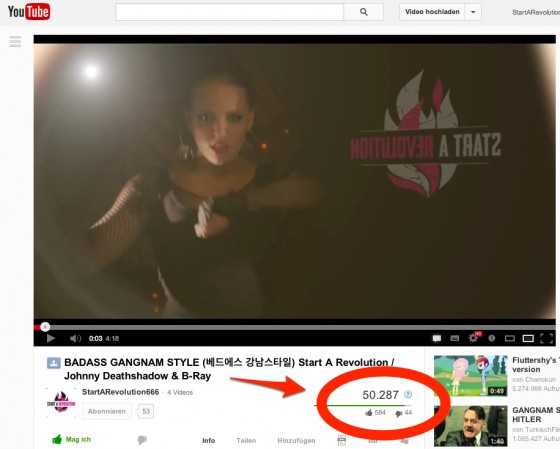Open player quality settings gear

(x=474, y=338)
